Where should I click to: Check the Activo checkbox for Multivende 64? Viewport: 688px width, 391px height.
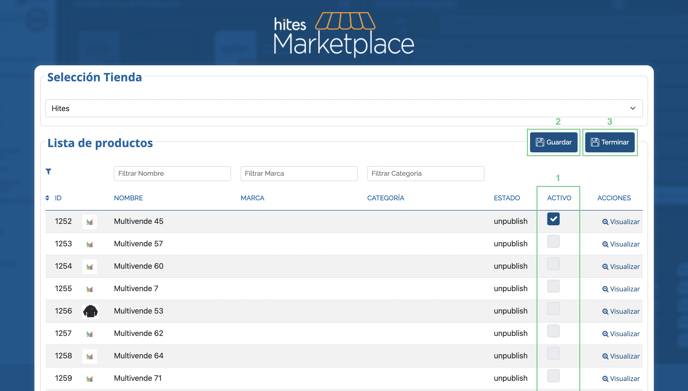point(553,353)
